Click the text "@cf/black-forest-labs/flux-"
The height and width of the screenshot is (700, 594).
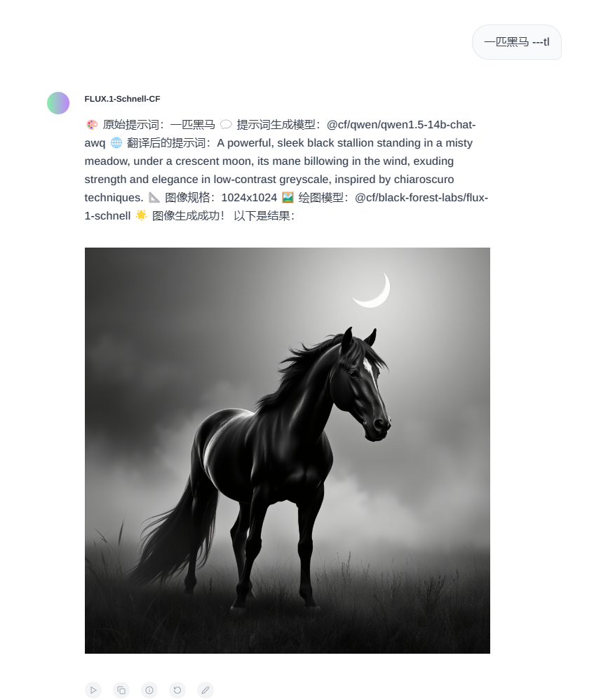421,197
